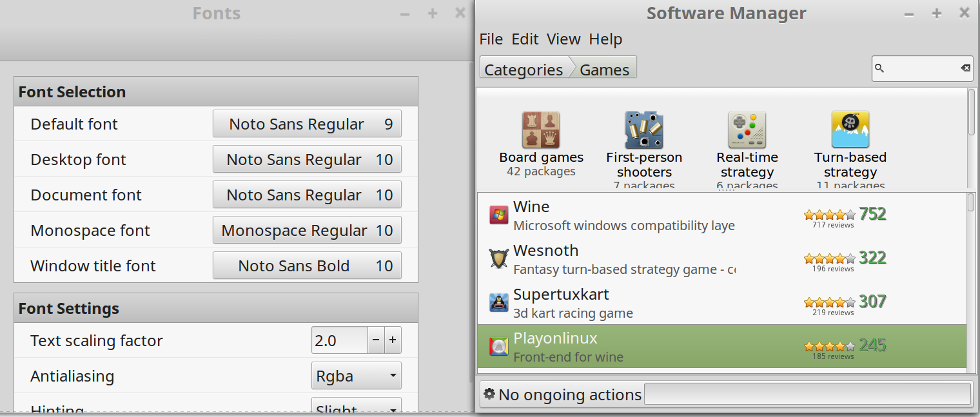Click Wine's star rating
Image resolution: width=980 pixels, height=417 pixels.
coord(830,215)
